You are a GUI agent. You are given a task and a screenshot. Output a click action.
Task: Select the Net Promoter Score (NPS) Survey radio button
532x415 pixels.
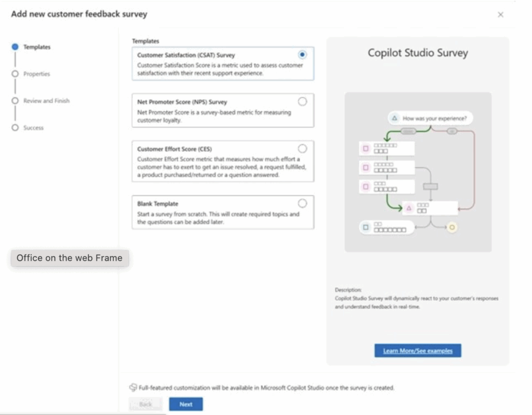302,101
